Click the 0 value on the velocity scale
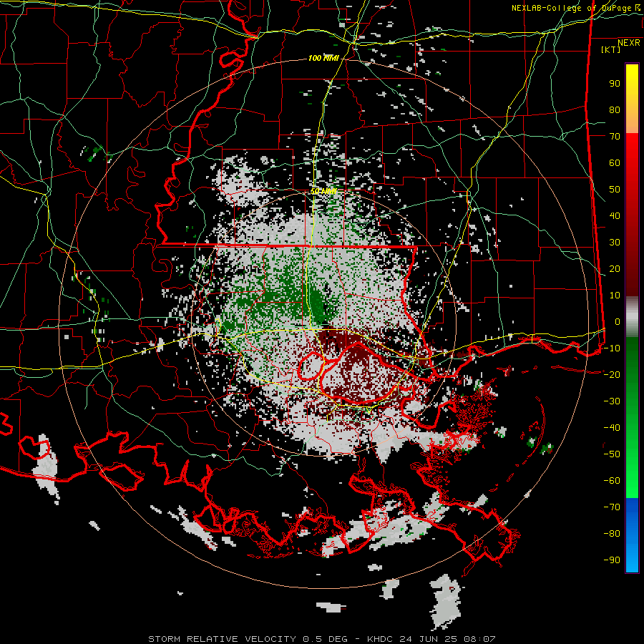Screen dimensions: 644x644 point(618,321)
